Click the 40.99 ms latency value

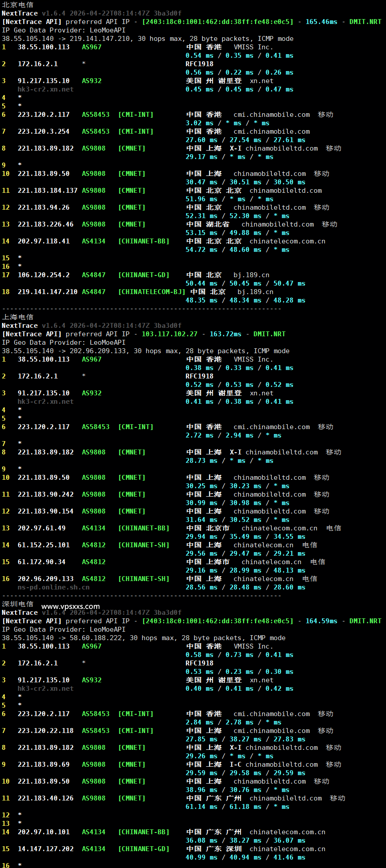(202, 857)
